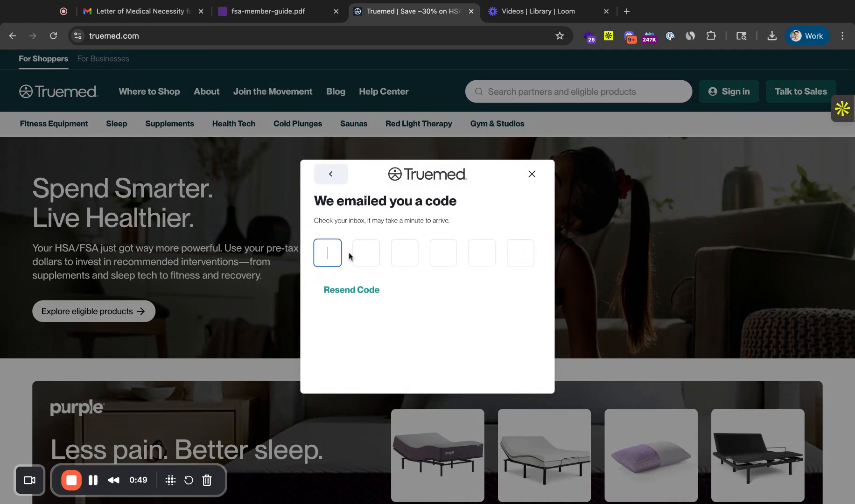Screen dimensions: 855x504
Task: Bookmark the page with the star icon
Action: pos(560,35)
